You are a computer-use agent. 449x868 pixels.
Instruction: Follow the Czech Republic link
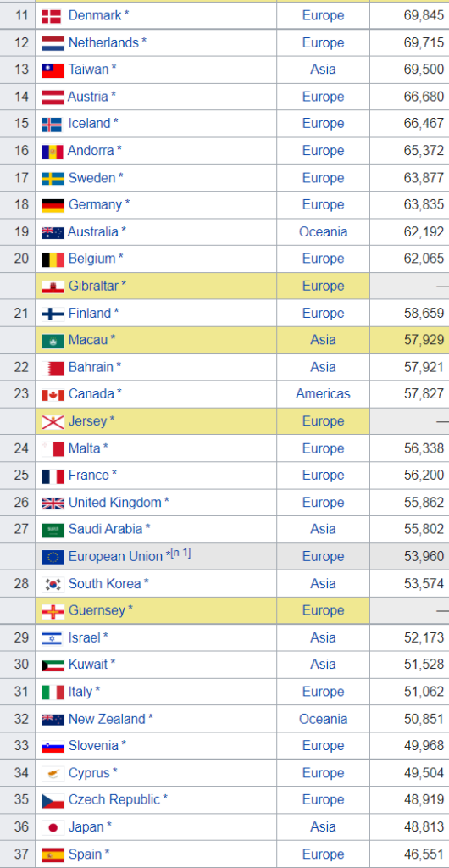click(114, 800)
